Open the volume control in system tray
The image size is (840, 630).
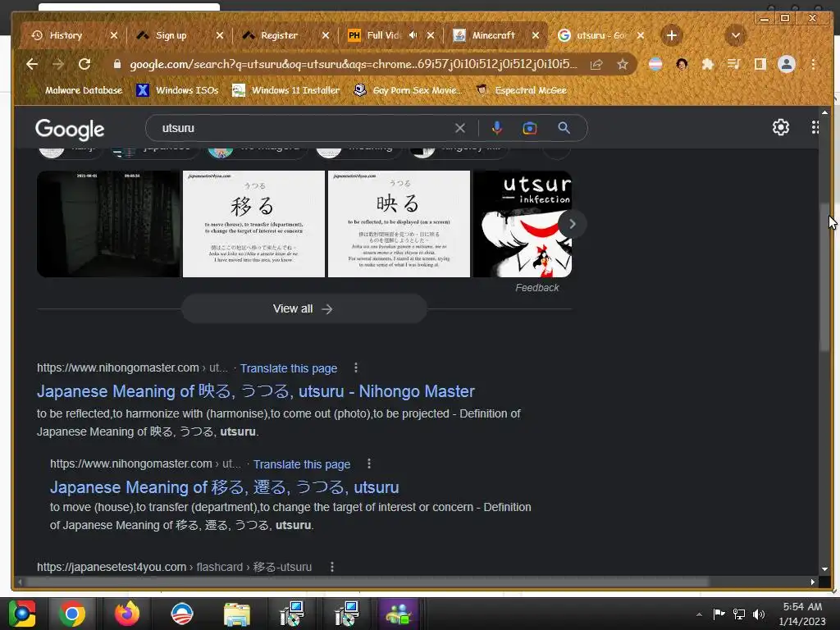[x=759, y=614]
